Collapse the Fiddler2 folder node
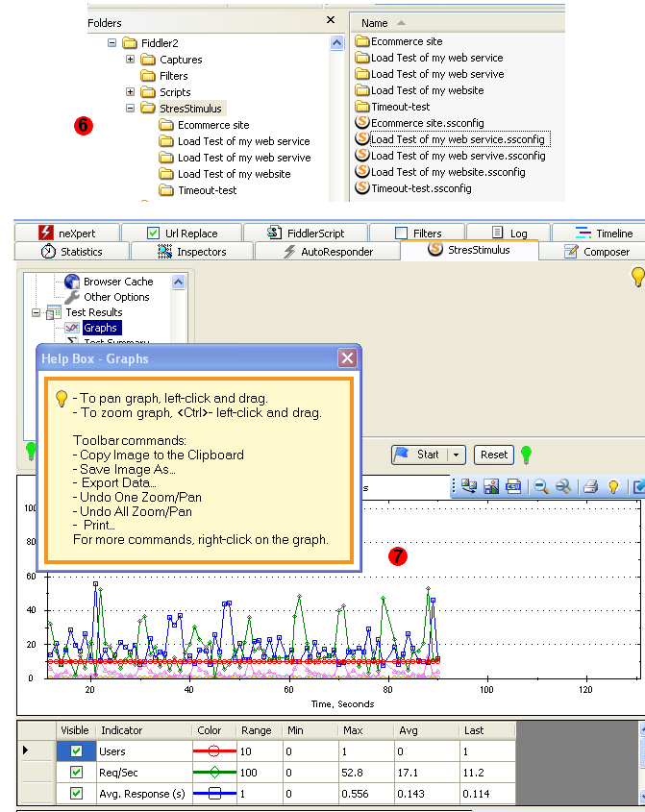645x812 pixels. [112, 43]
